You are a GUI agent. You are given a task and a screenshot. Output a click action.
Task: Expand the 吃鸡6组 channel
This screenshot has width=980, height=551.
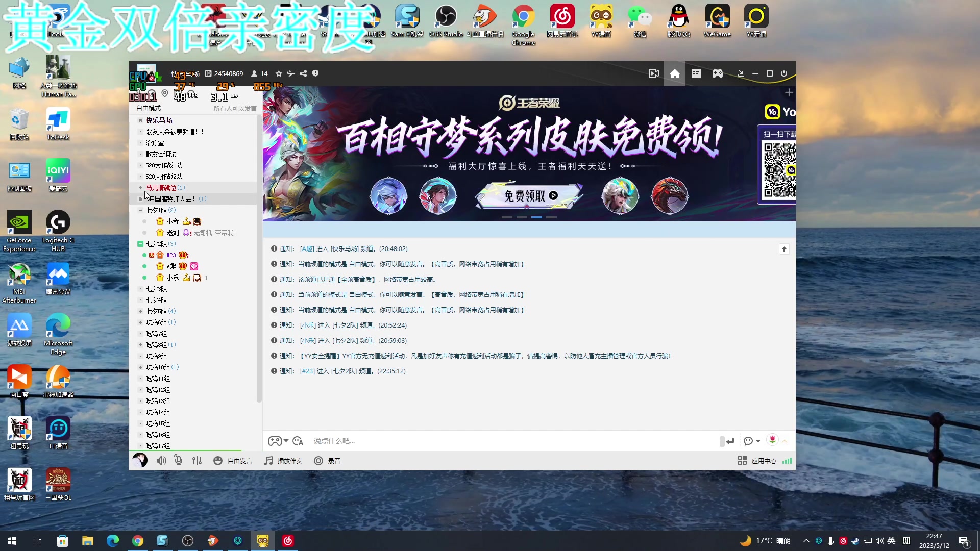point(140,322)
